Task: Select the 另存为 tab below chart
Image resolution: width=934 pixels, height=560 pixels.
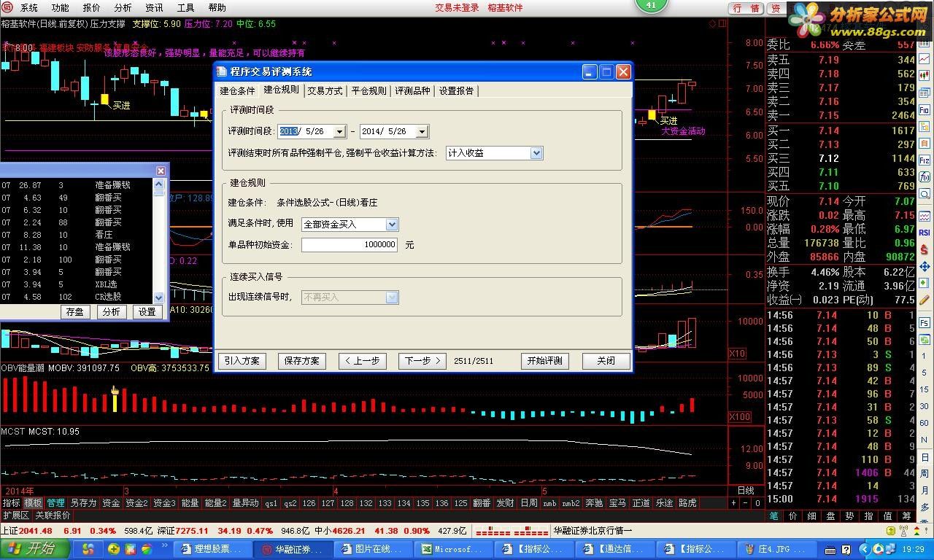Action: [x=83, y=503]
